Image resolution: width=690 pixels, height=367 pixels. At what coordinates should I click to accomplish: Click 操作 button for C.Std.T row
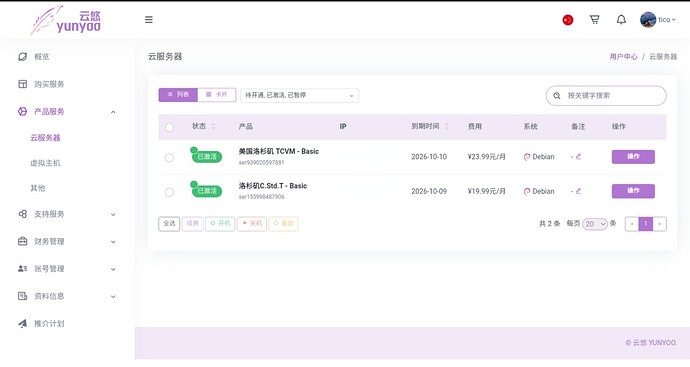[x=633, y=191]
